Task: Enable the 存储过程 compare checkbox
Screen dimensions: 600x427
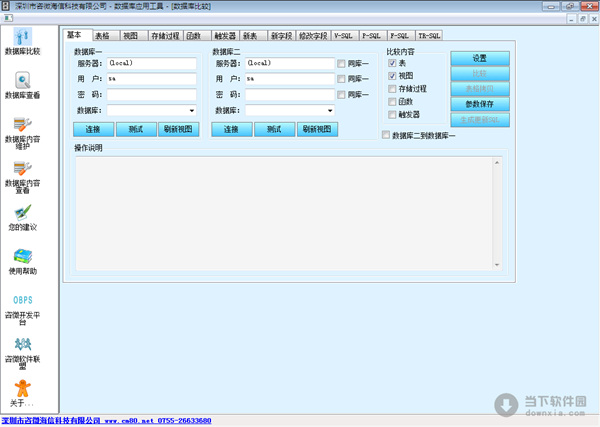Action: 392,89
